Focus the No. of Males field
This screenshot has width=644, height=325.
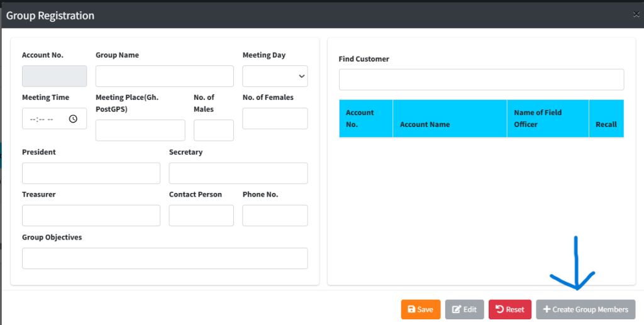pos(213,130)
